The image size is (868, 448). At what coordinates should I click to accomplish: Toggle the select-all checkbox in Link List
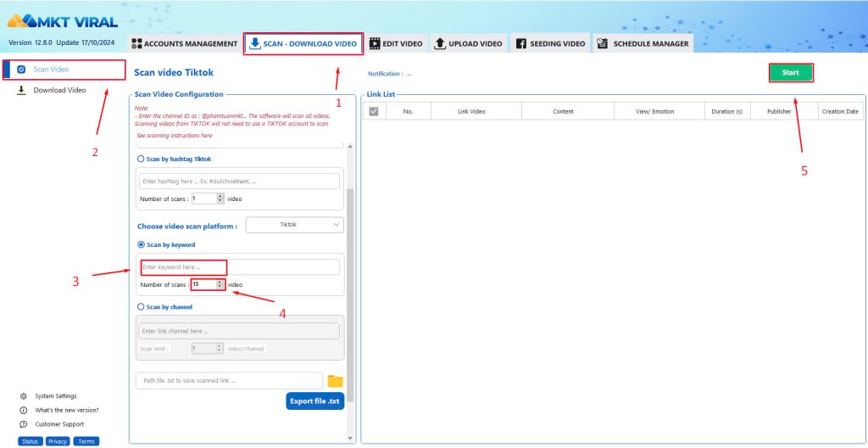(374, 111)
